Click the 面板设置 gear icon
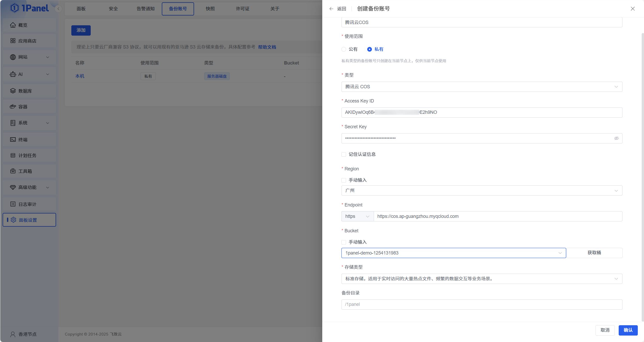This screenshot has width=644, height=342. pyautogui.click(x=13, y=220)
